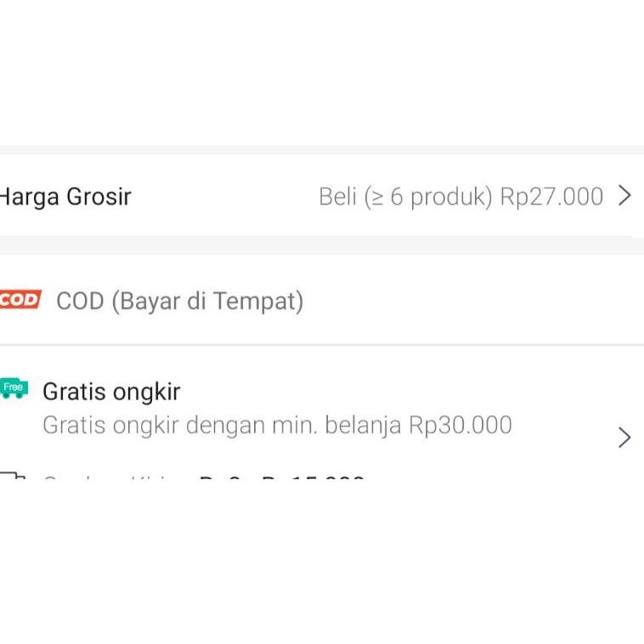Tap the cut-off shipping cost text at bottom

pos(203,477)
